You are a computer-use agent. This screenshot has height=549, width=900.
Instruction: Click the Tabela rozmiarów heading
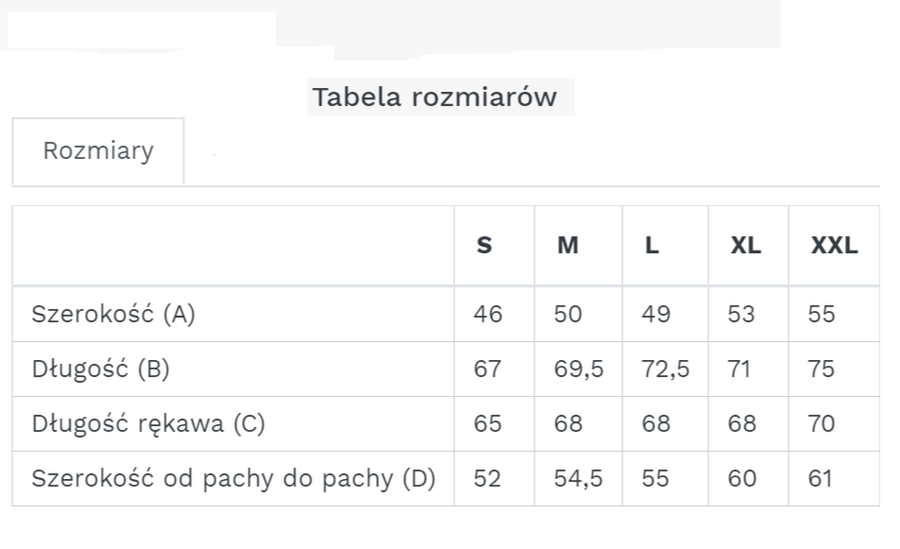pyautogui.click(x=434, y=97)
